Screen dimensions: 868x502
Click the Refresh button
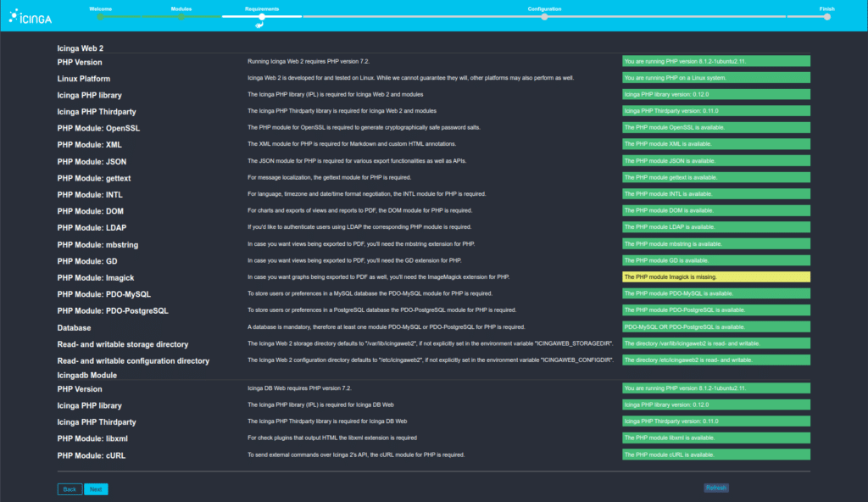(x=715, y=488)
